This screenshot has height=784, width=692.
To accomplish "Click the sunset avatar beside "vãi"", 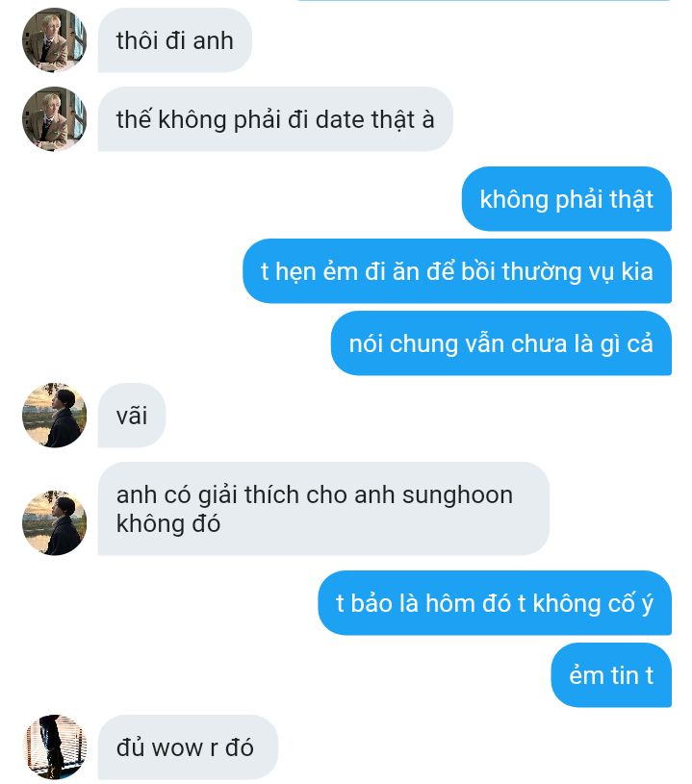I will 54,415.
